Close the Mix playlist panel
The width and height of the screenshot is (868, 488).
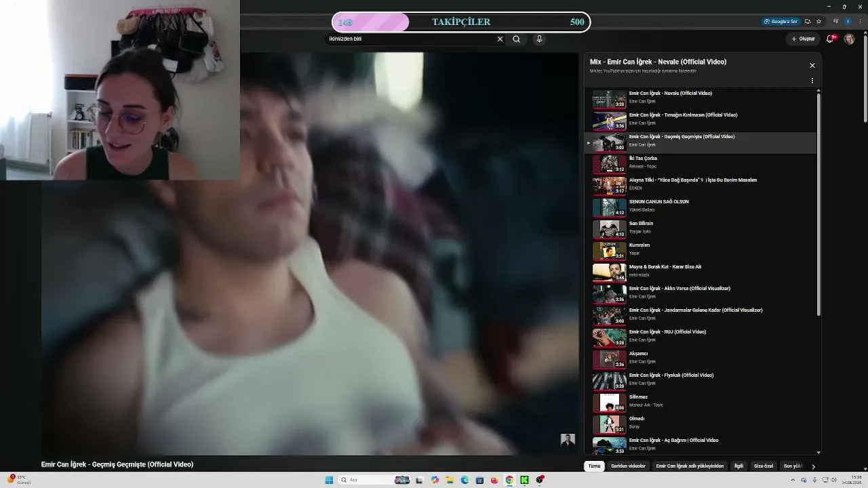point(812,66)
